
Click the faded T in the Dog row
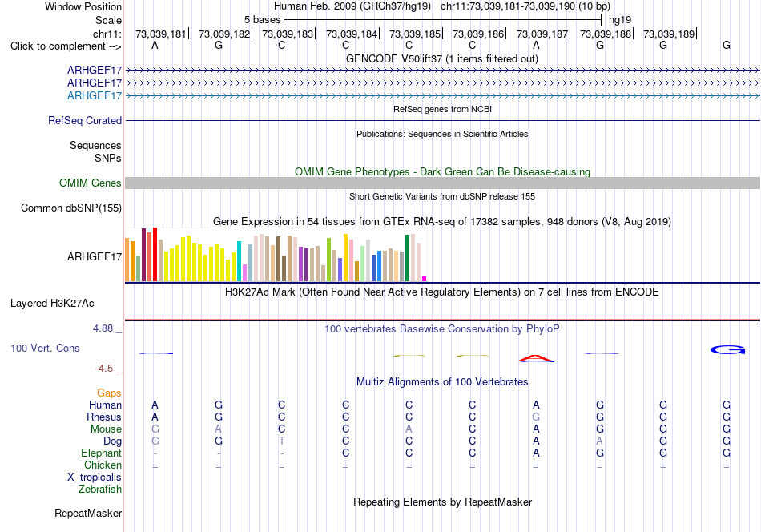[x=282, y=441]
